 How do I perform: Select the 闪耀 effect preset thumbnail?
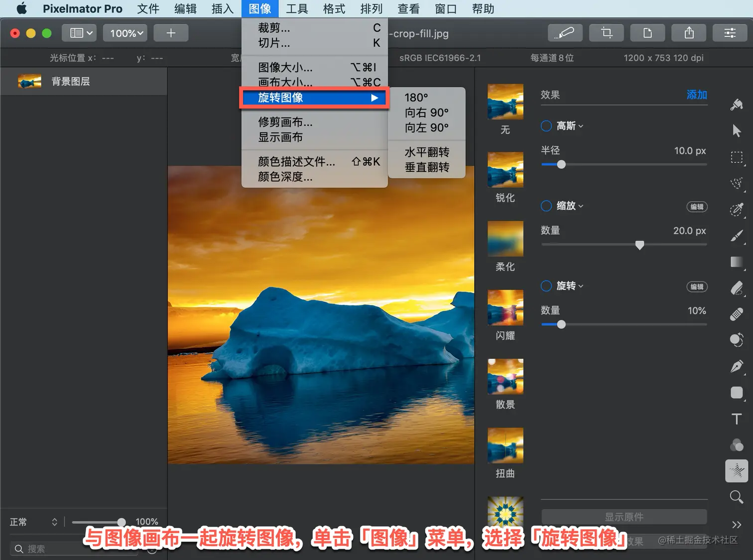(505, 307)
